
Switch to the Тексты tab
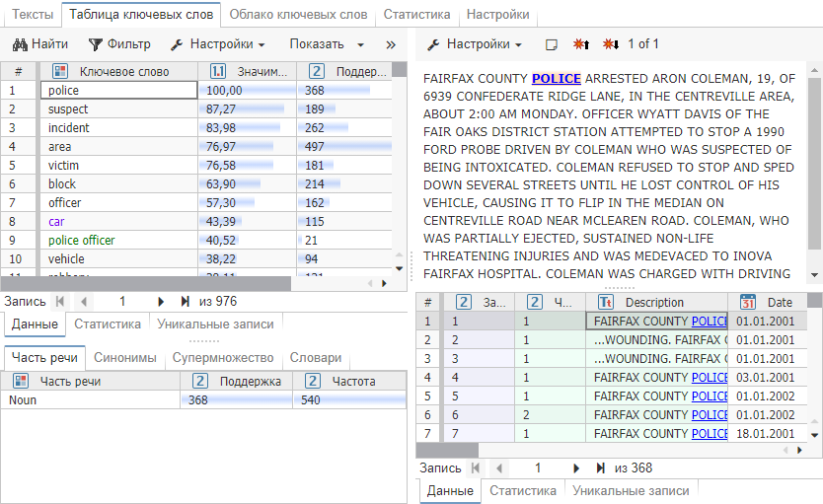pyautogui.click(x=33, y=14)
